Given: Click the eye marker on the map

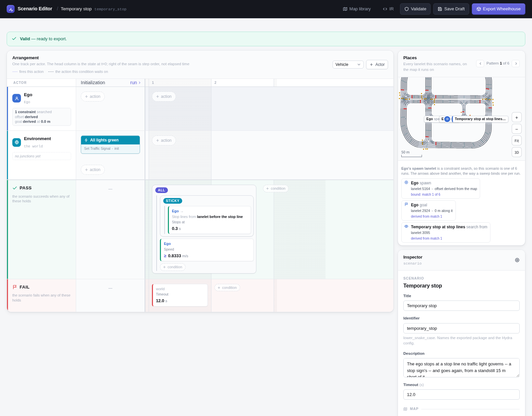Looking at the screenshot, I should coord(447,119).
